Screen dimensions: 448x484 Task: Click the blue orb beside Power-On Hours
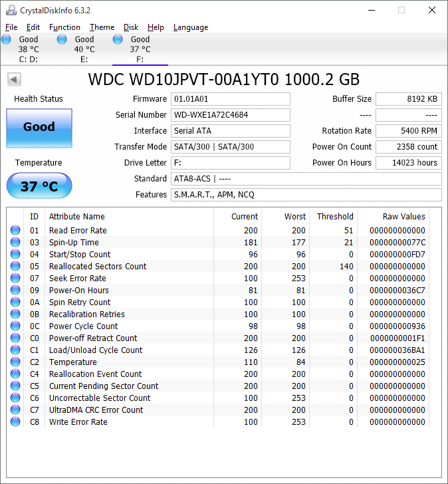click(15, 290)
